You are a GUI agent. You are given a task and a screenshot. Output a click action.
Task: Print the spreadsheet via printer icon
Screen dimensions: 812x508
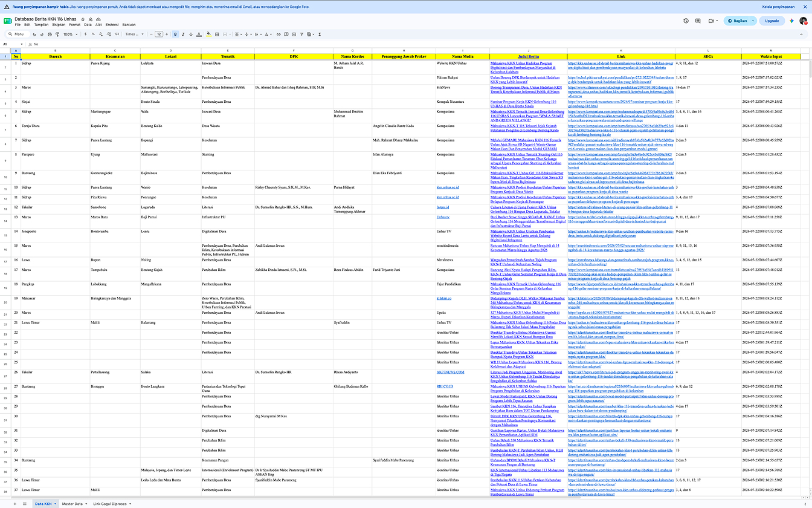click(50, 34)
